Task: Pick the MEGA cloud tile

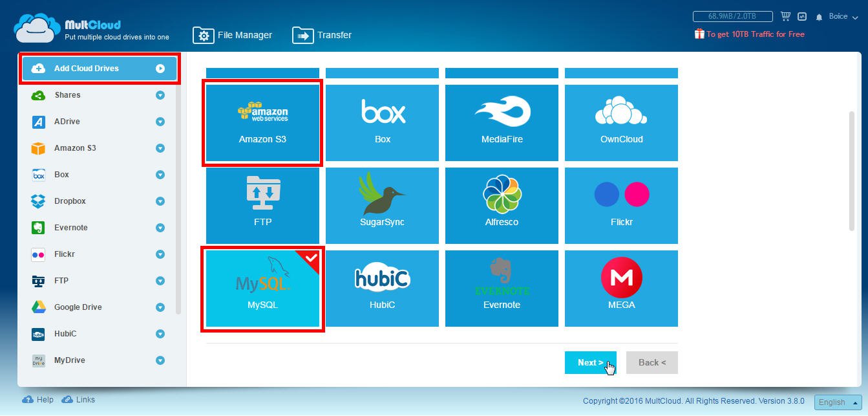Action: coord(621,288)
